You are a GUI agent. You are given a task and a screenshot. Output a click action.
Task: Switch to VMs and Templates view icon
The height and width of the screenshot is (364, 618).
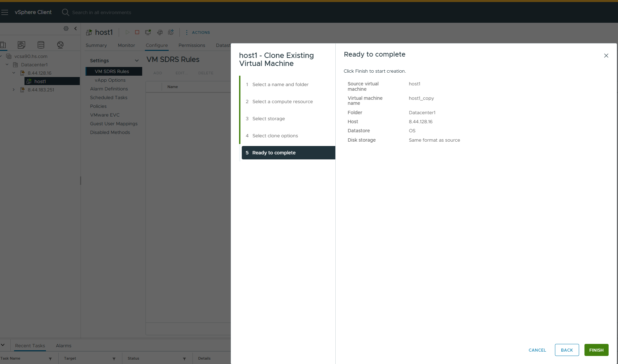pos(21,45)
